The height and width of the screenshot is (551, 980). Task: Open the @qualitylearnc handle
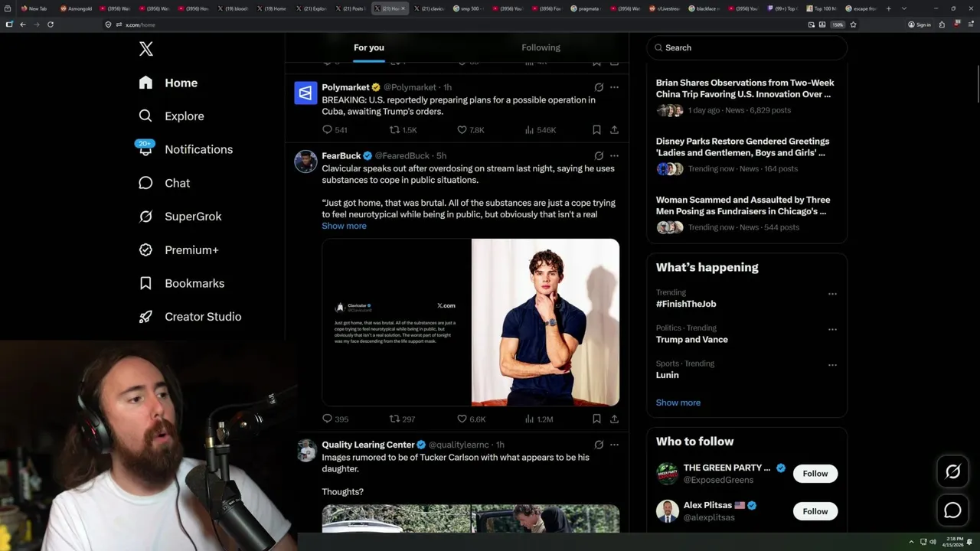coord(459,445)
